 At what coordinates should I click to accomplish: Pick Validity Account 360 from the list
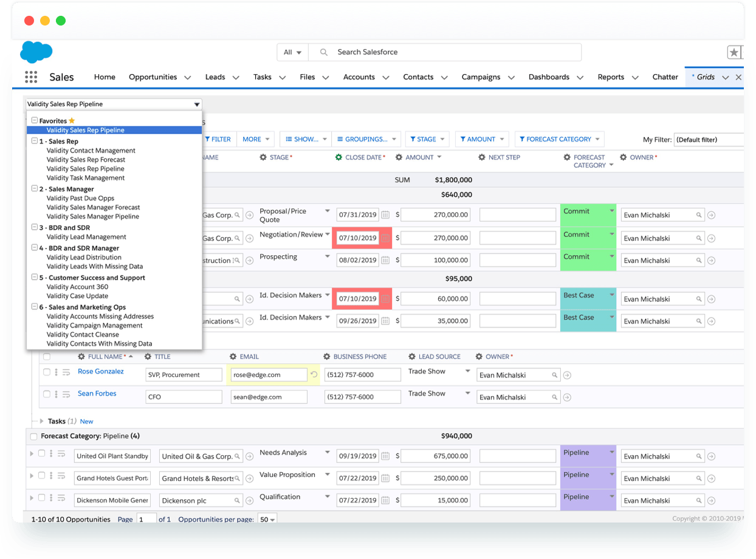tap(77, 287)
